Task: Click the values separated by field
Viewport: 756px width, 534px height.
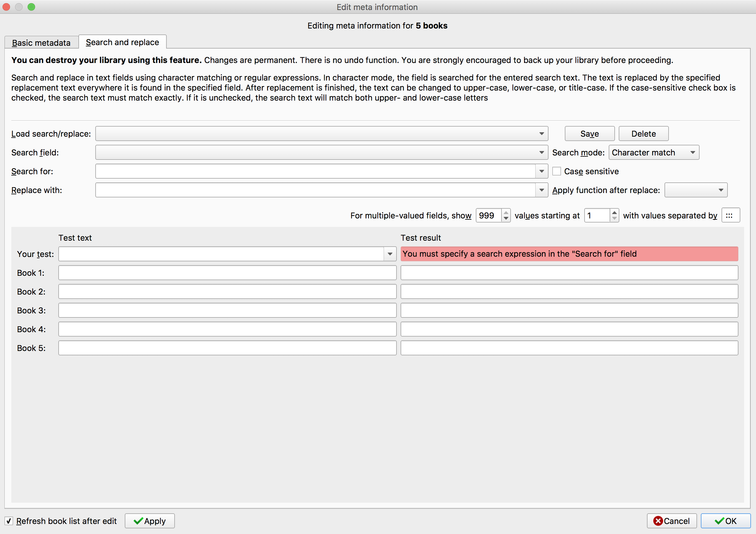Action: tap(730, 215)
